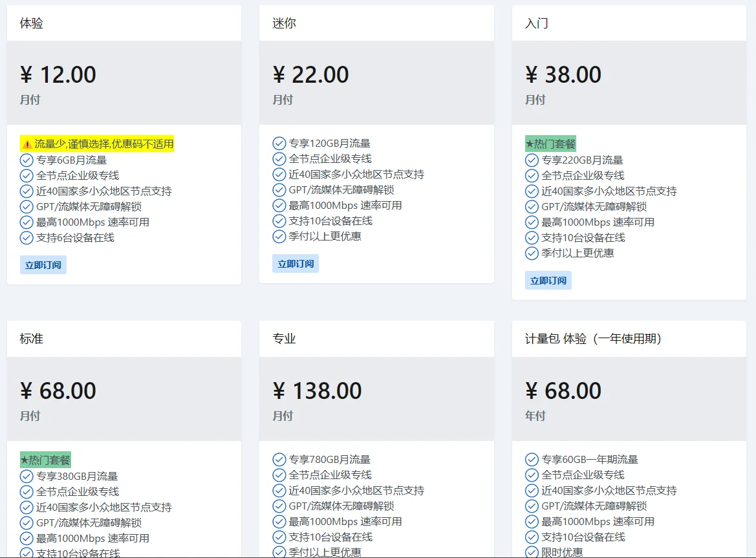Click the check icon beside 支持6台设备在线

(27, 237)
